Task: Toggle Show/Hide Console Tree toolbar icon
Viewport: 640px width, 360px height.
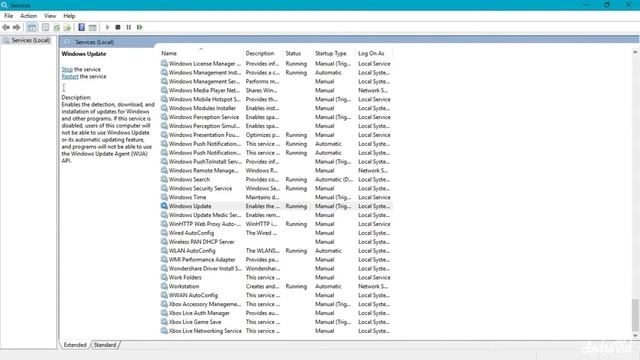Action: pyautogui.click(x=32, y=27)
